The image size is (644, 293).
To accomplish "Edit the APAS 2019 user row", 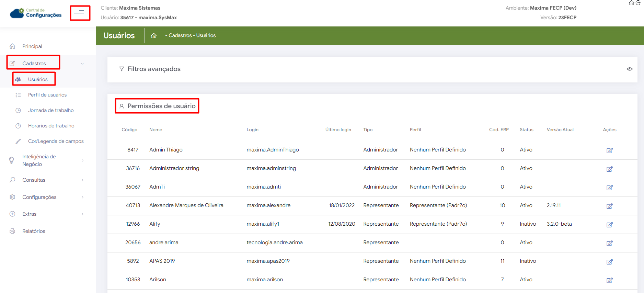I will pyautogui.click(x=609, y=262).
